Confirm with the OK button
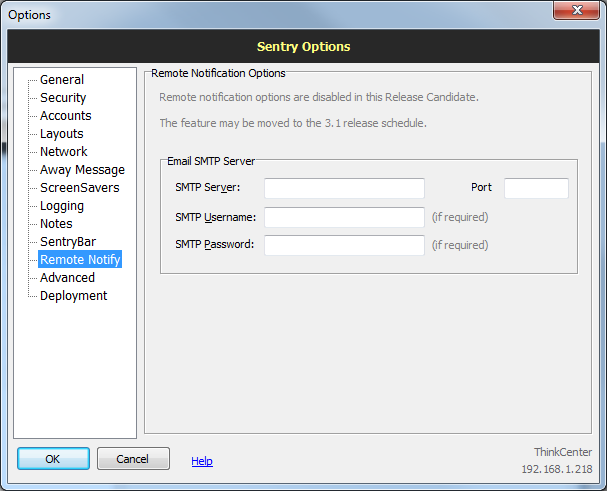The width and height of the screenshot is (607, 491). coord(53,459)
